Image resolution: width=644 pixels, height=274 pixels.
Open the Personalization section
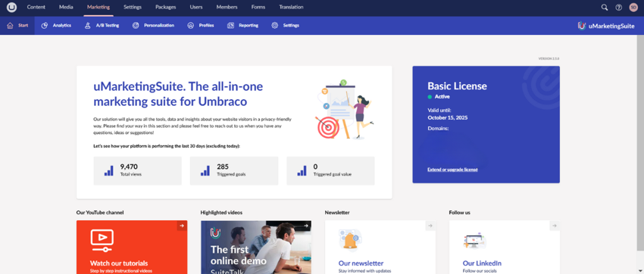pos(153,26)
